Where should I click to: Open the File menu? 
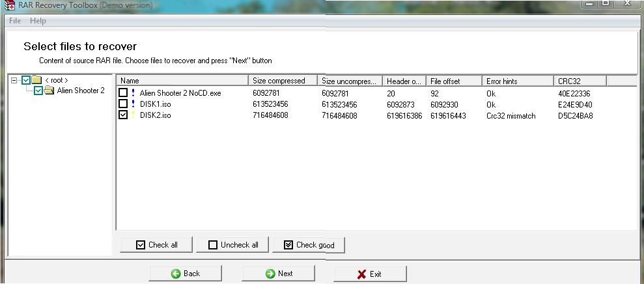click(15, 21)
